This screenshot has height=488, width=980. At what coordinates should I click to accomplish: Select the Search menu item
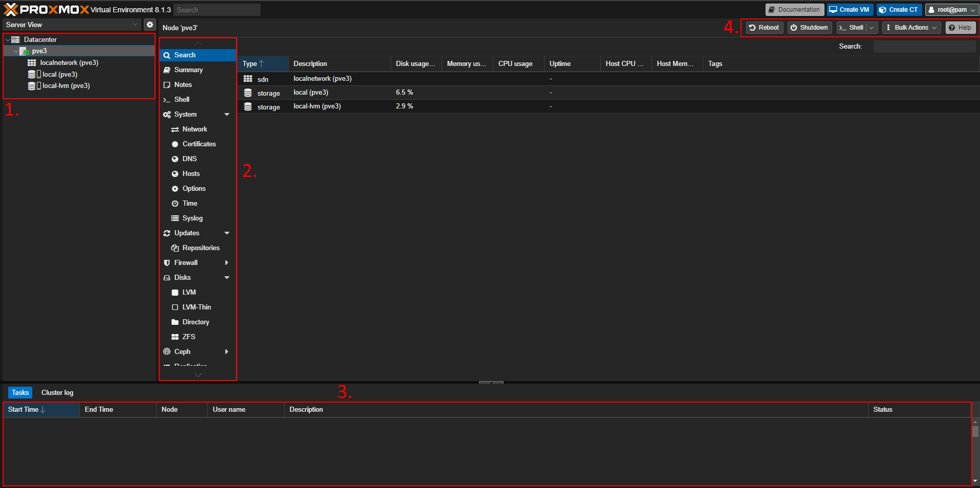[x=198, y=55]
